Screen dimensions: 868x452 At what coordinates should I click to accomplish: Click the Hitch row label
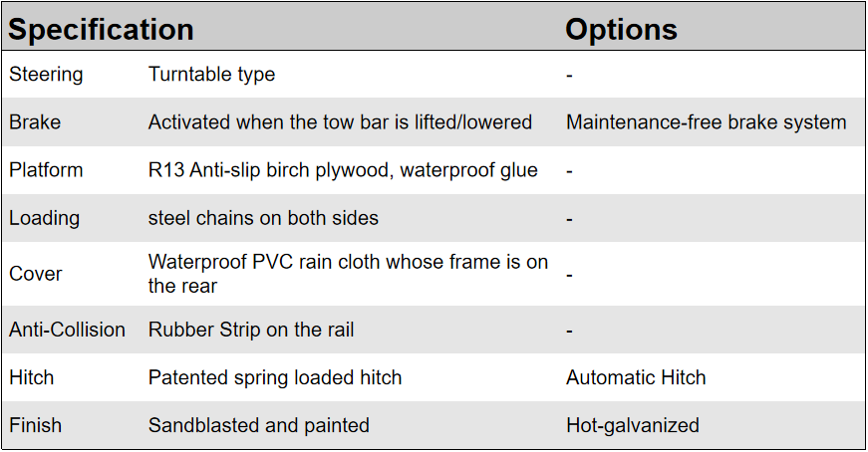pos(31,377)
